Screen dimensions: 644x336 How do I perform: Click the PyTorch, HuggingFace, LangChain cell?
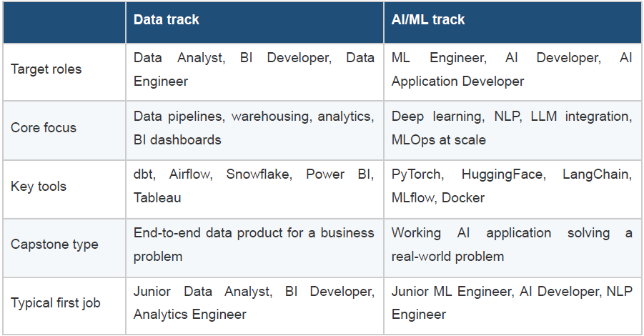pyautogui.click(x=512, y=189)
